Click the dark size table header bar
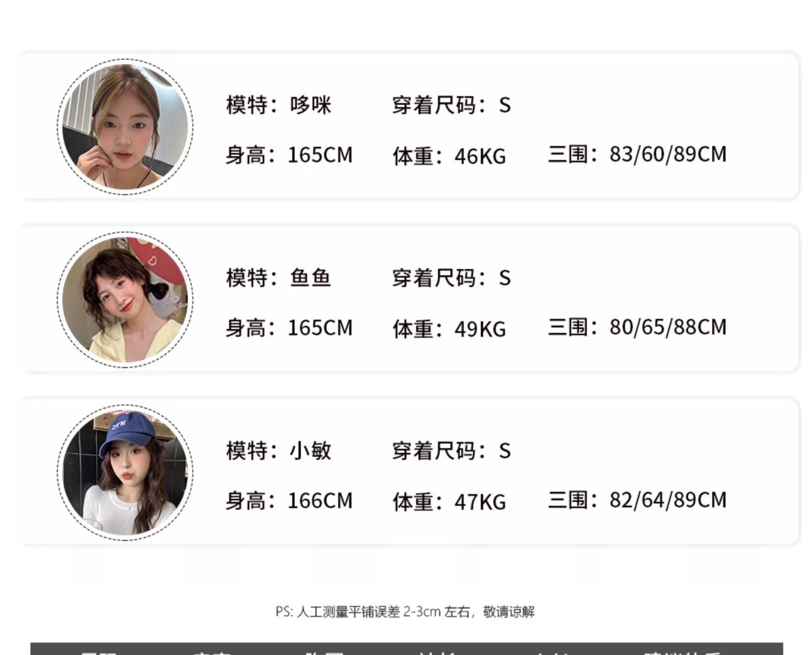Screen dimensions: 812x655 pos(406,649)
